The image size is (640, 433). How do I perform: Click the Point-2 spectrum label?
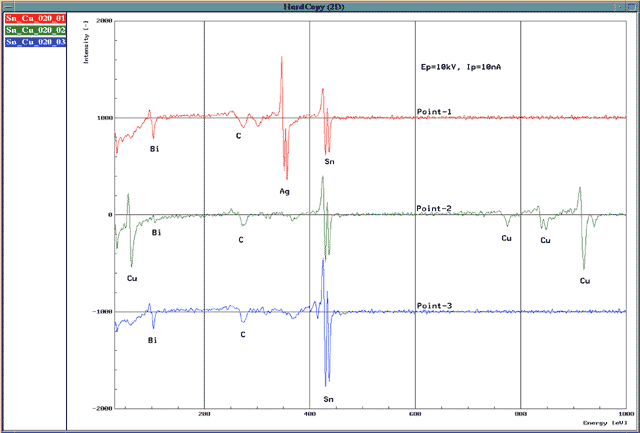coord(434,209)
